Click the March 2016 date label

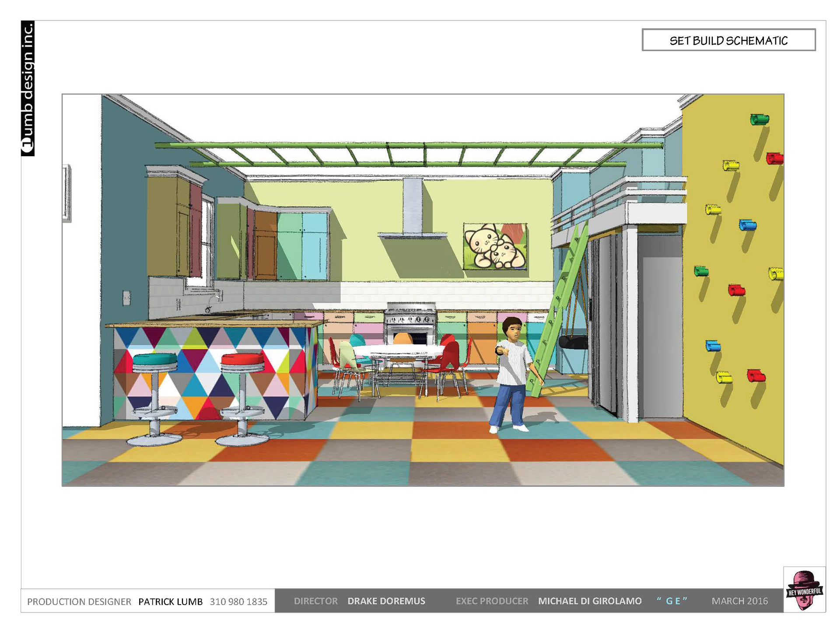pyautogui.click(x=739, y=601)
